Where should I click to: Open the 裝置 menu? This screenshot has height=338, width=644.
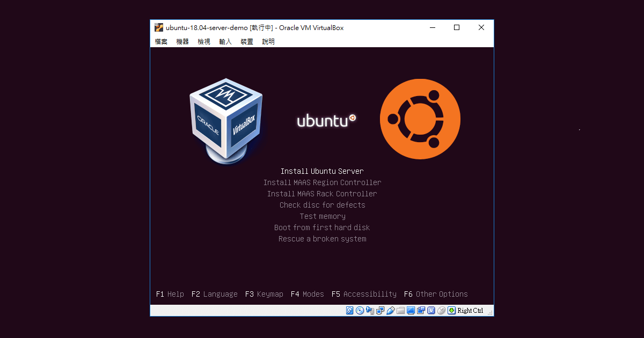pos(247,41)
